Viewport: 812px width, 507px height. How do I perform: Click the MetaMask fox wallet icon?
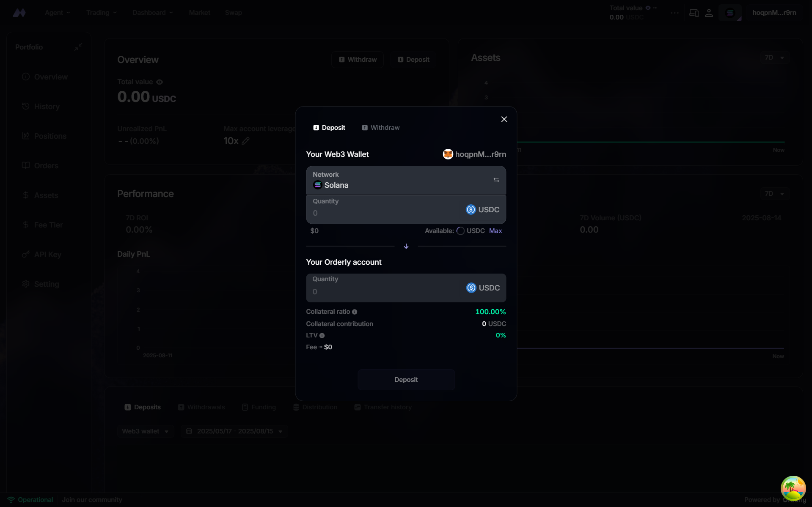coord(448,154)
